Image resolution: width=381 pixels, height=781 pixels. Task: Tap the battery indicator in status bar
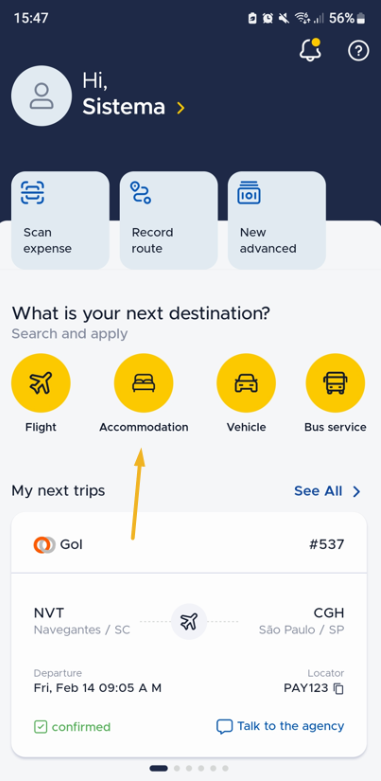tap(361, 19)
